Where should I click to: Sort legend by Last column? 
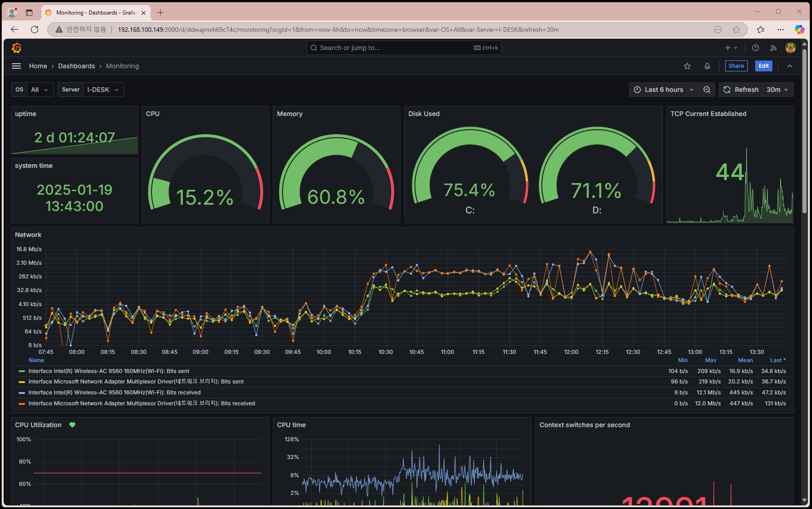click(778, 360)
